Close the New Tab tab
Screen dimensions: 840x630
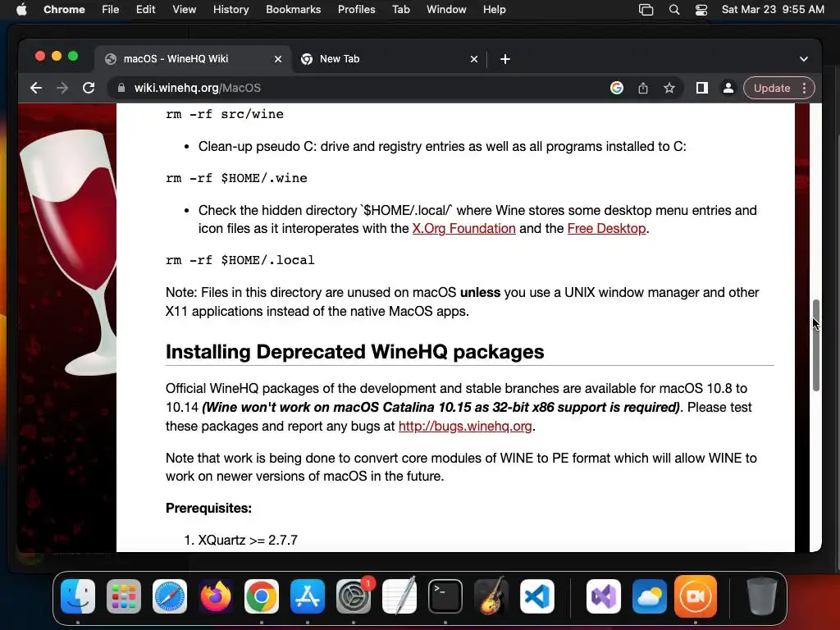point(474,59)
